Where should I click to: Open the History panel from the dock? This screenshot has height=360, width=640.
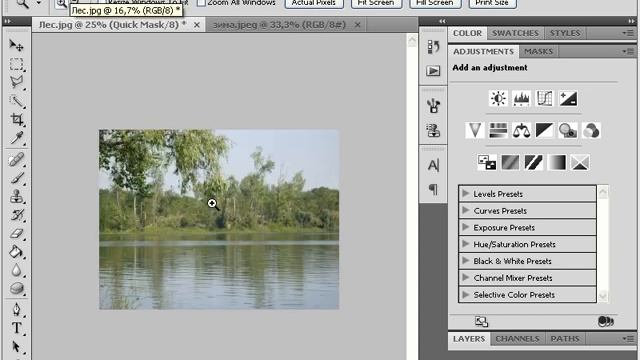tap(433, 47)
